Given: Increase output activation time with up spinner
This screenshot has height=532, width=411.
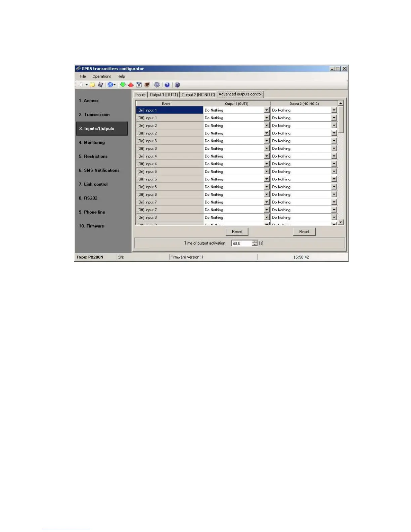Looking at the screenshot, I should tap(255, 242).
